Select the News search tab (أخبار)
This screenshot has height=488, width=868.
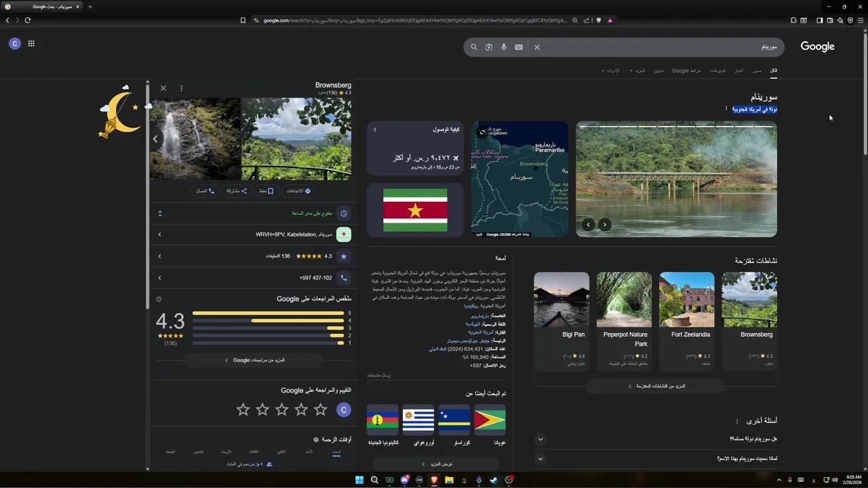[739, 70]
